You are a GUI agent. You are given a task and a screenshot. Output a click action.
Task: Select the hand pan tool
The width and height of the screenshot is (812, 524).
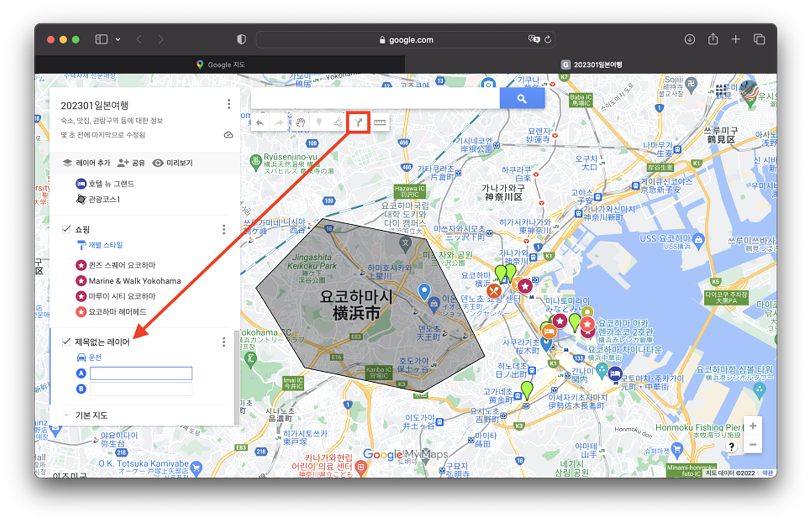[300, 123]
